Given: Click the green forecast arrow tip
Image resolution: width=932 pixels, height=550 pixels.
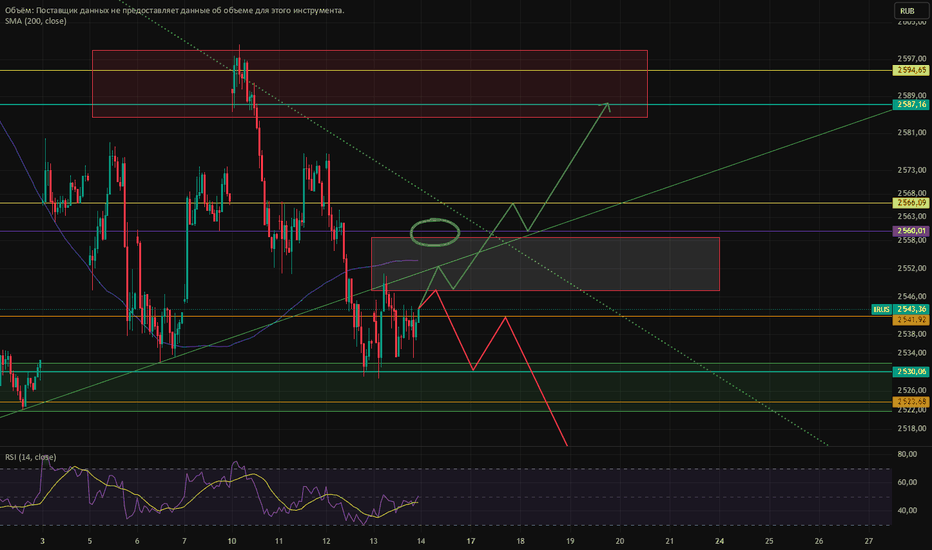Looking at the screenshot, I should 607,104.
